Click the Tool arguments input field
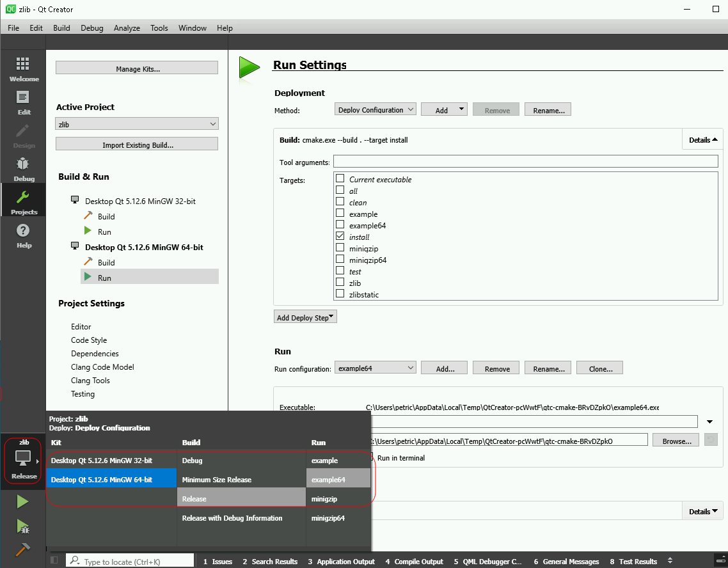This screenshot has width=728, height=568. (526, 161)
